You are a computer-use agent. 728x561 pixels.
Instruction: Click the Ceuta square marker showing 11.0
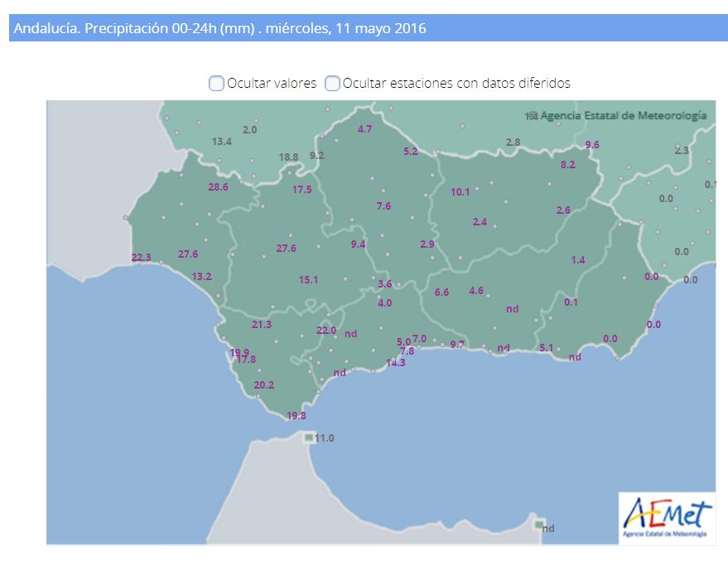point(309,438)
